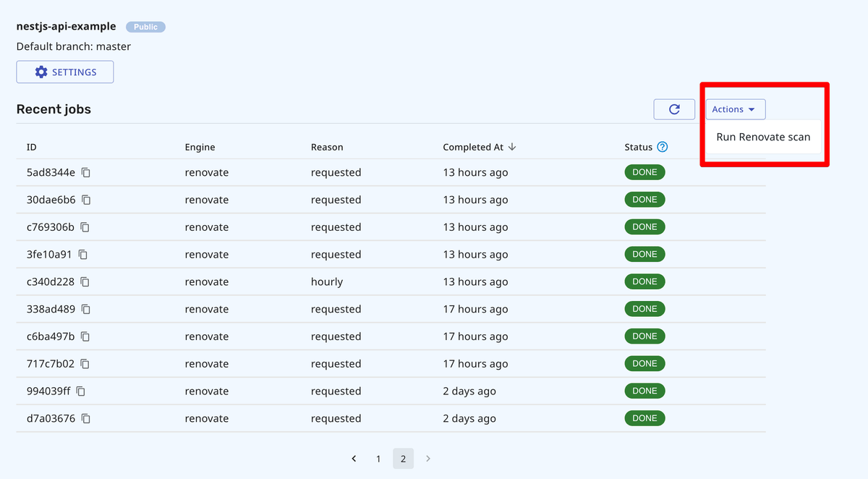Copy job ID c769306b
This screenshot has width=868, height=479.
(85, 227)
